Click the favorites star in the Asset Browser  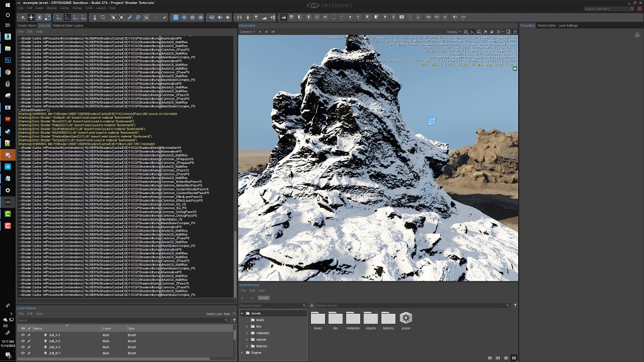[x=312, y=305]
